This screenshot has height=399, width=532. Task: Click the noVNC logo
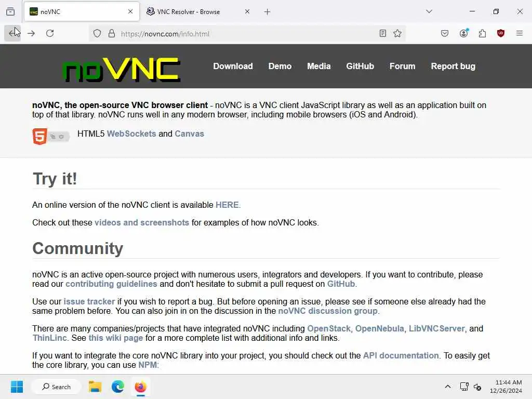point(122,70)
